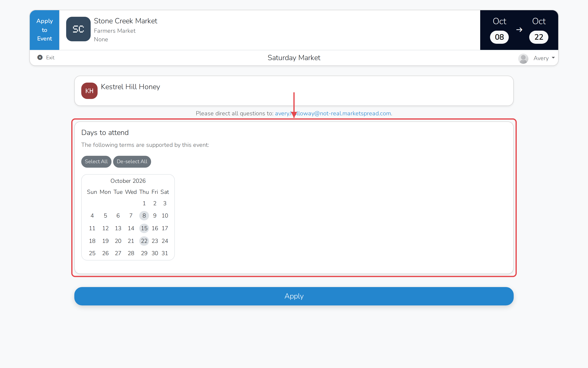Click the Select All button

point(96,162)
